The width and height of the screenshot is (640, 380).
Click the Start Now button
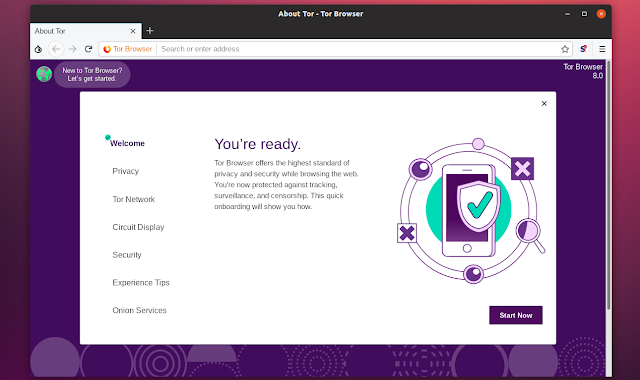click(516, 315)
